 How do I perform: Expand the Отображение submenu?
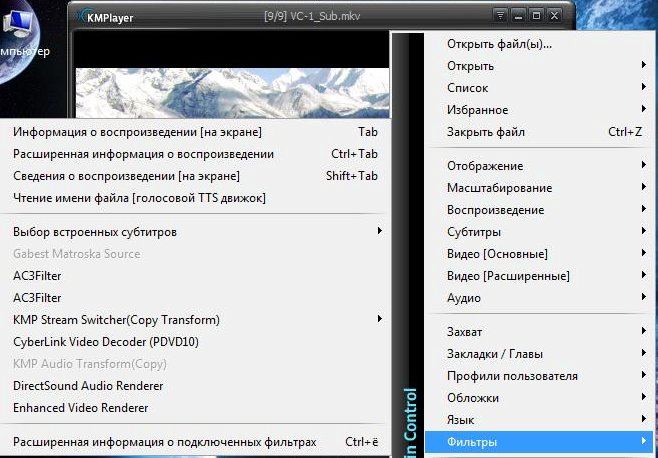(x=539, y=166)
